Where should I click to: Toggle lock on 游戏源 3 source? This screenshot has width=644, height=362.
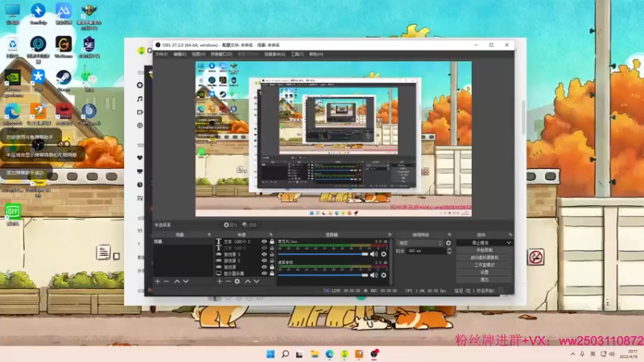pos(272,254)
